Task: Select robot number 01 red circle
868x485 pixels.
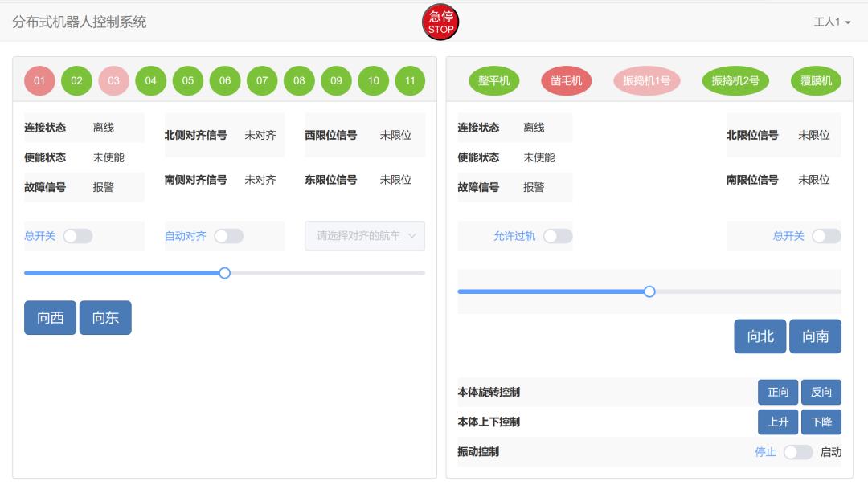Action: [x=39, y=81]
